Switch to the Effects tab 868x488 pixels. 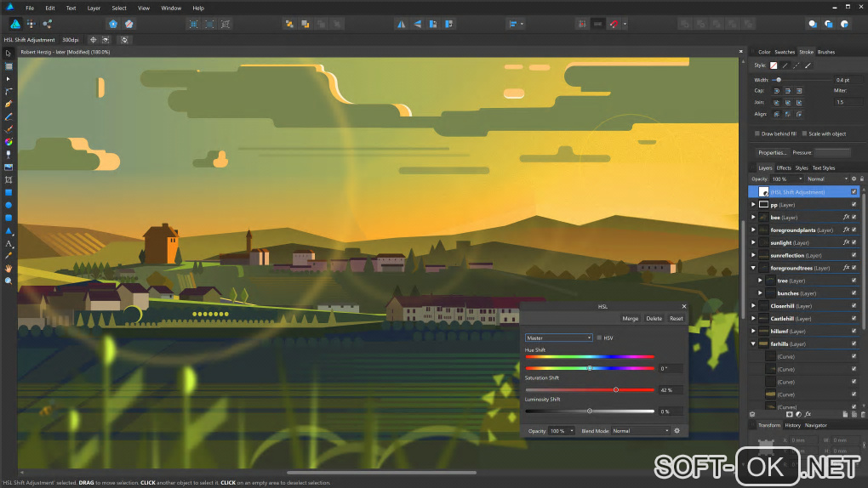(784, 167)
